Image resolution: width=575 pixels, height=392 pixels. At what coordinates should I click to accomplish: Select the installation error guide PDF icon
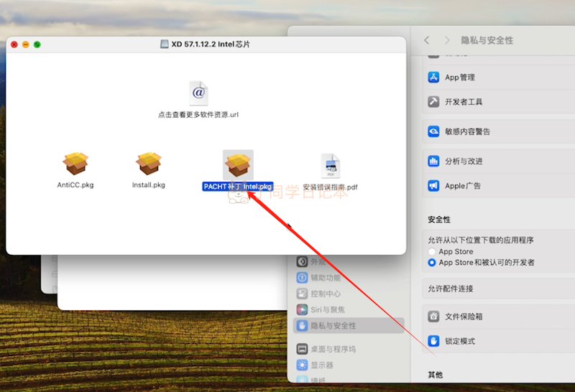click(x=331, y=166)
